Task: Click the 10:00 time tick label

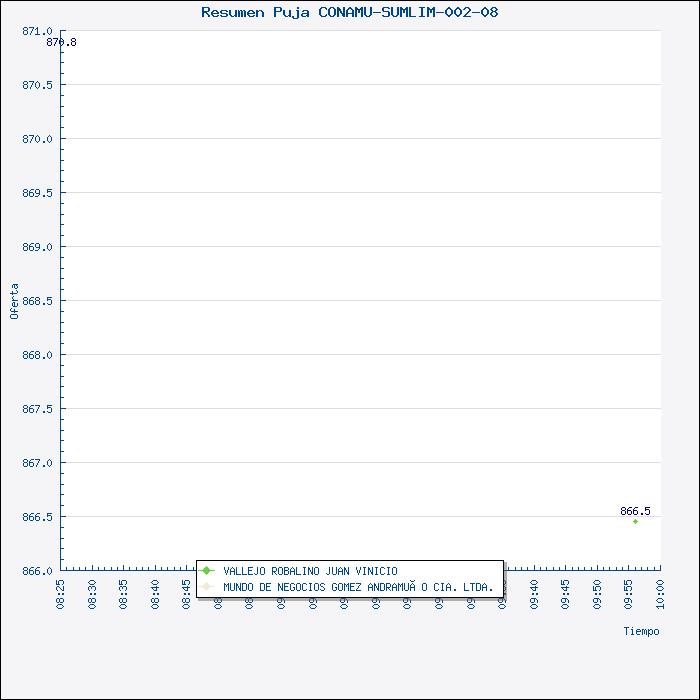Action: point(660,592)
